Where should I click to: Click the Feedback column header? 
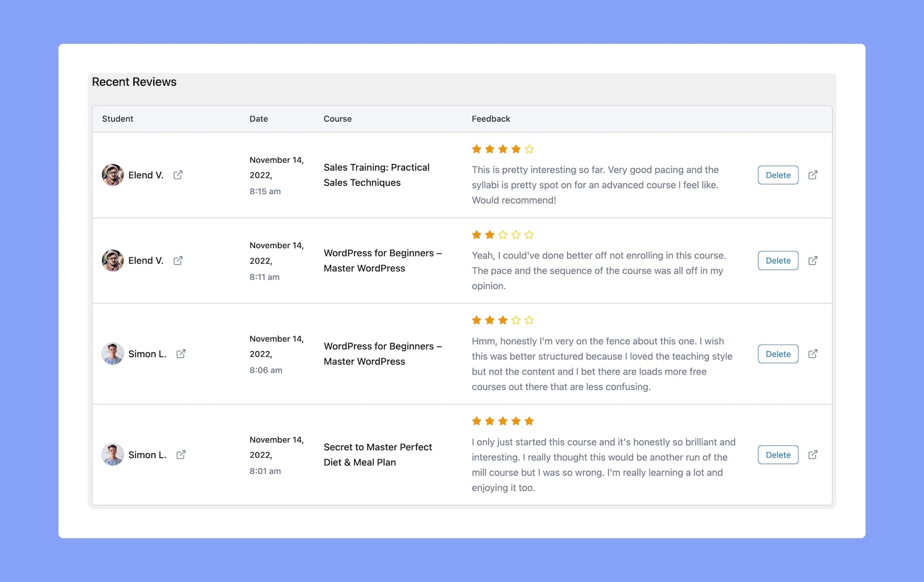pyautogui.click(x=491, y=119)
